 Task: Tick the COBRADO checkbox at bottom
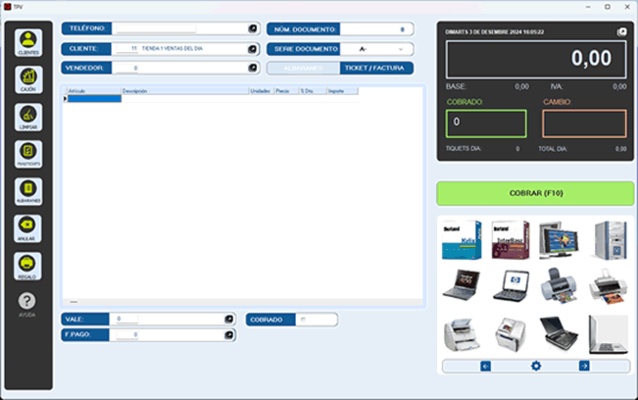(303, 319)
